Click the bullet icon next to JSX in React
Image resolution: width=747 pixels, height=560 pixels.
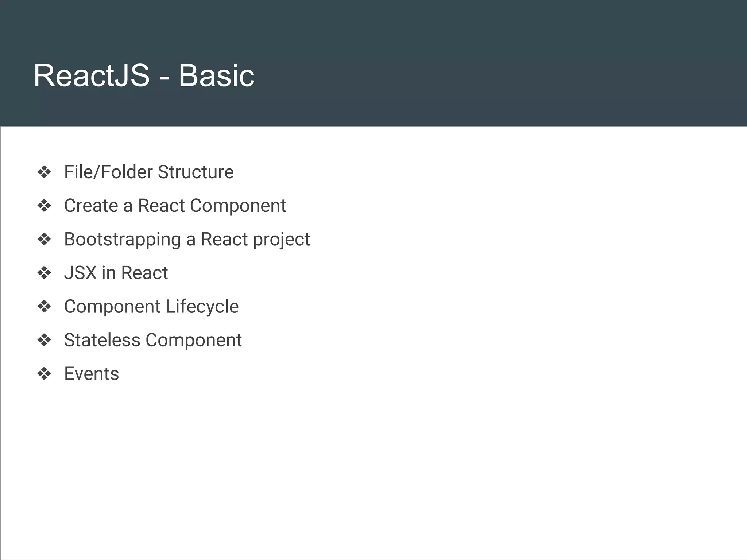coord(44,273)
